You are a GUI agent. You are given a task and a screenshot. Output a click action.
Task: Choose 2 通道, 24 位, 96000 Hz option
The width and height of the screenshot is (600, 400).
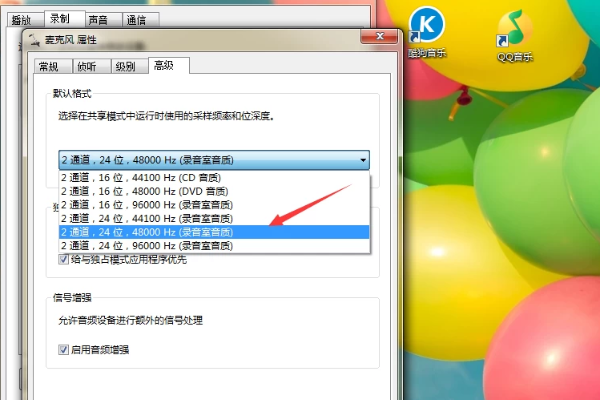(x=214, y=245)
